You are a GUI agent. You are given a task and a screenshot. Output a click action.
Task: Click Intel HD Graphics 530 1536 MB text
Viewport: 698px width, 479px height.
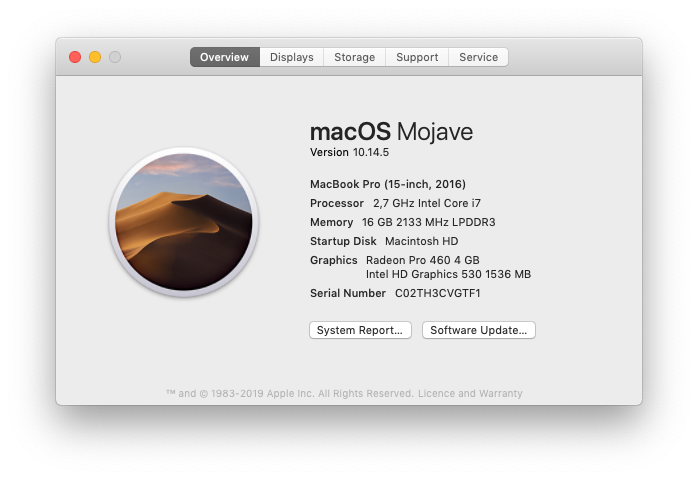click(x=448, y=274)
